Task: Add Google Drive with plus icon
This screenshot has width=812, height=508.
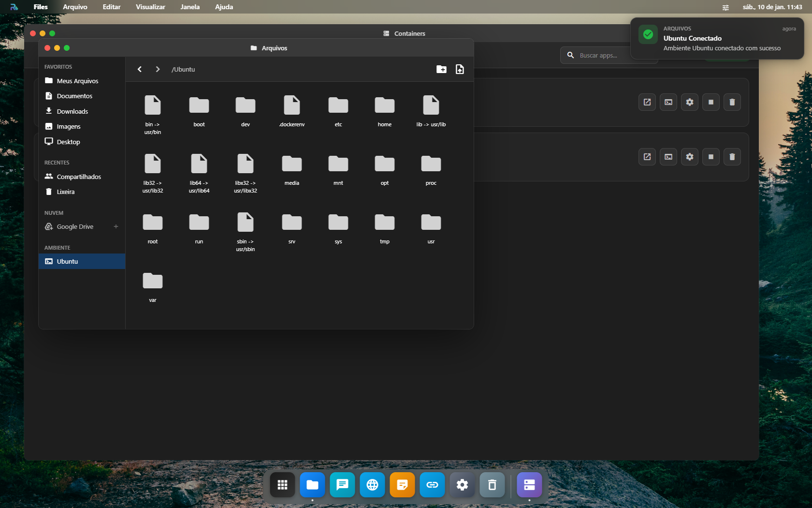Action: click(116, 226)
